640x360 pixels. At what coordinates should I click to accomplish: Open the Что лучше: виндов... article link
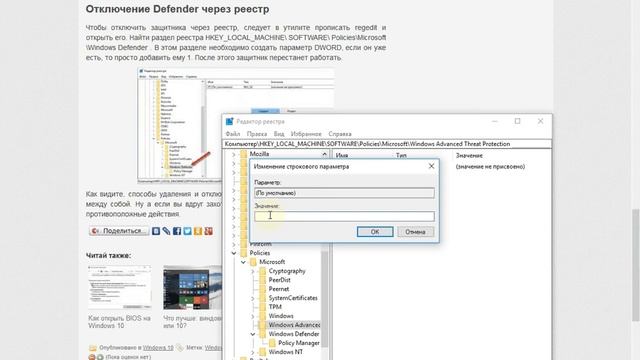(192, 322)
